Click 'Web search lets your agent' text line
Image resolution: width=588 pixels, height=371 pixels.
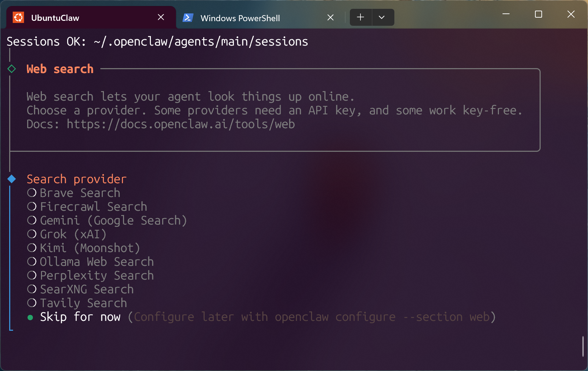click(190, 96)
